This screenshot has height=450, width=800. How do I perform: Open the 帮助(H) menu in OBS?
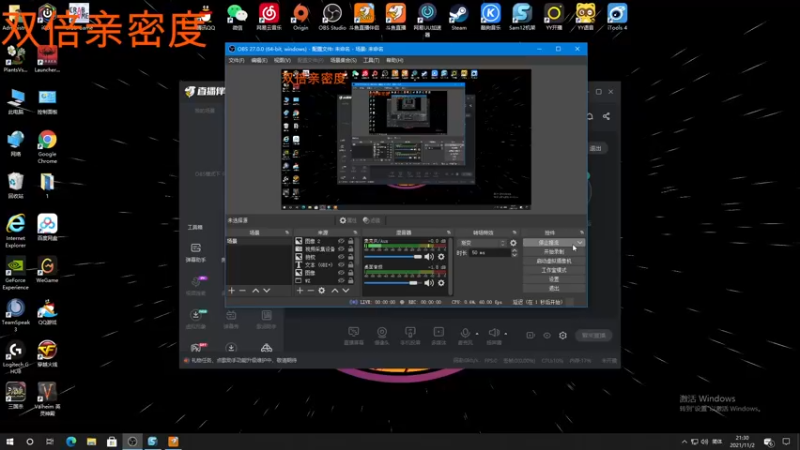tap(394, 60)
